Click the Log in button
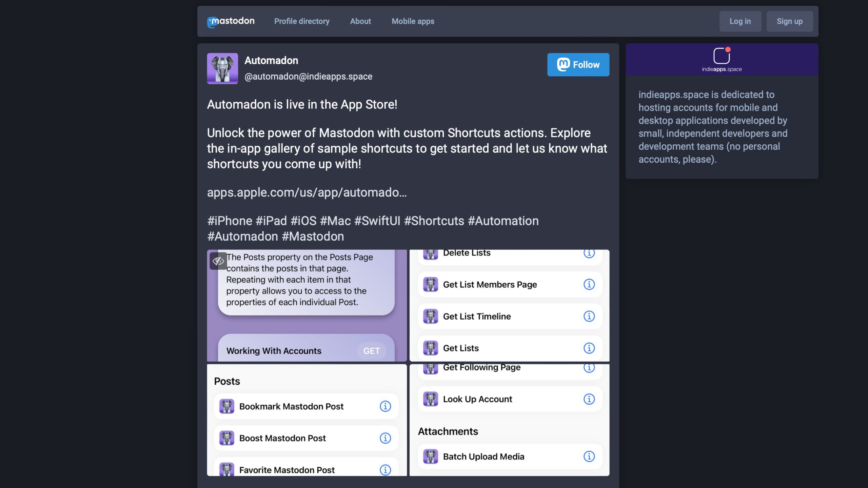The height and width of the screenshot is (488, 868). pos(740,21)
